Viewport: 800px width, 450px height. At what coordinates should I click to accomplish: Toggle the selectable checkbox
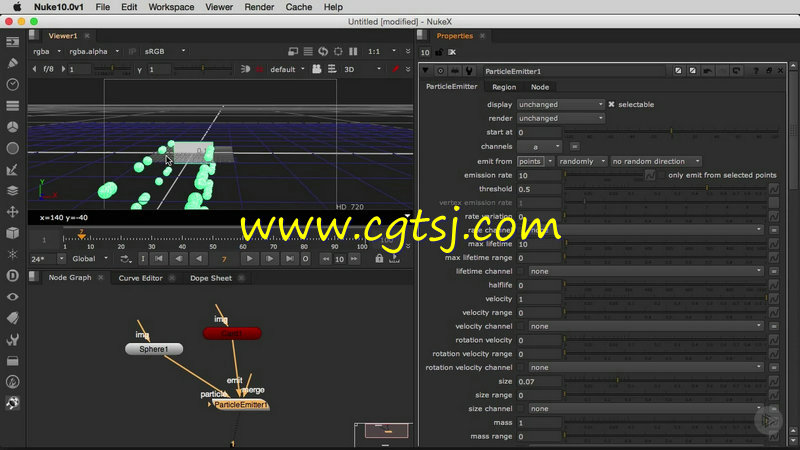point(611,104)
